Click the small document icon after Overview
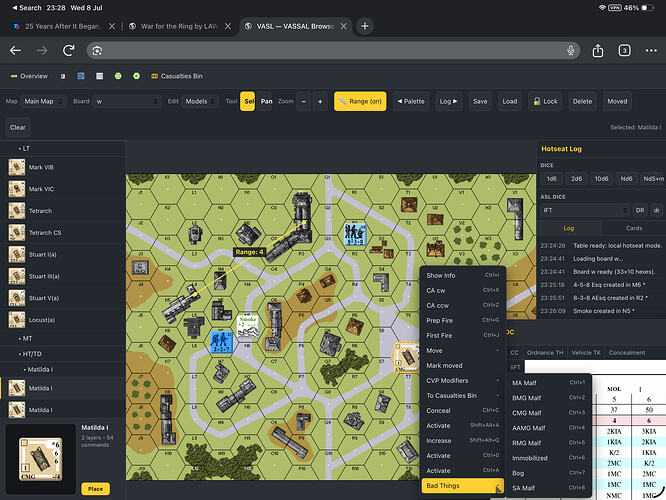The image size is (666, 500). (x=63, y=76)
